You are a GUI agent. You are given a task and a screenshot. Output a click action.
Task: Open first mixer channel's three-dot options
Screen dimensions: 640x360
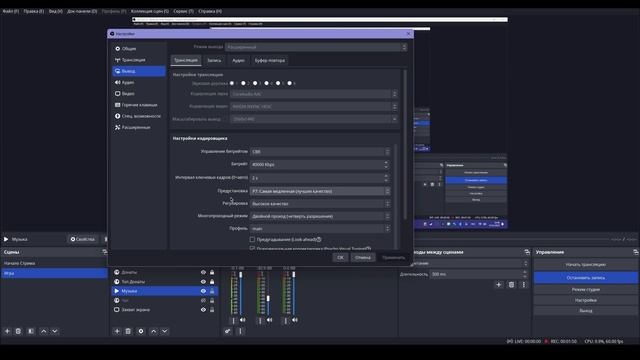(x=233, y=320)
